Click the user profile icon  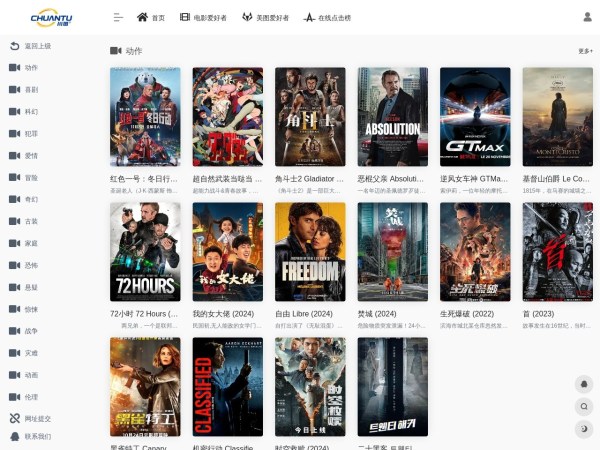pyautogui.click(x=586, y=17)
